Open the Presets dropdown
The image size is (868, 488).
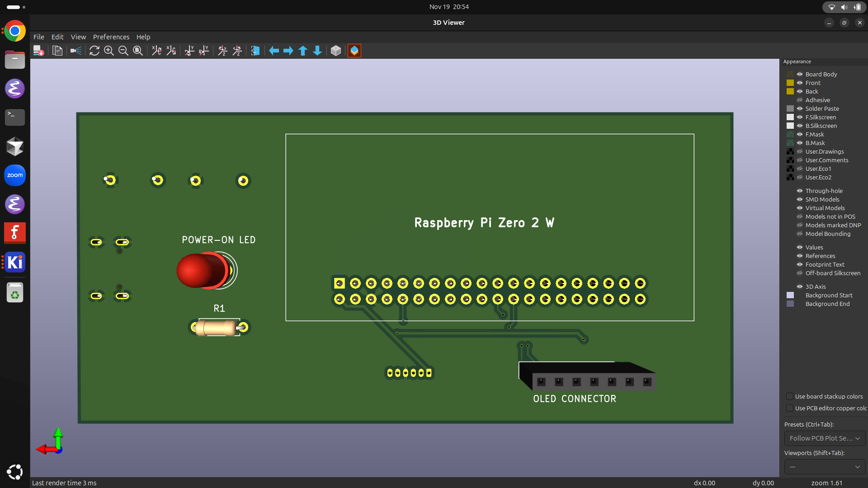click(x=824, y=438)
